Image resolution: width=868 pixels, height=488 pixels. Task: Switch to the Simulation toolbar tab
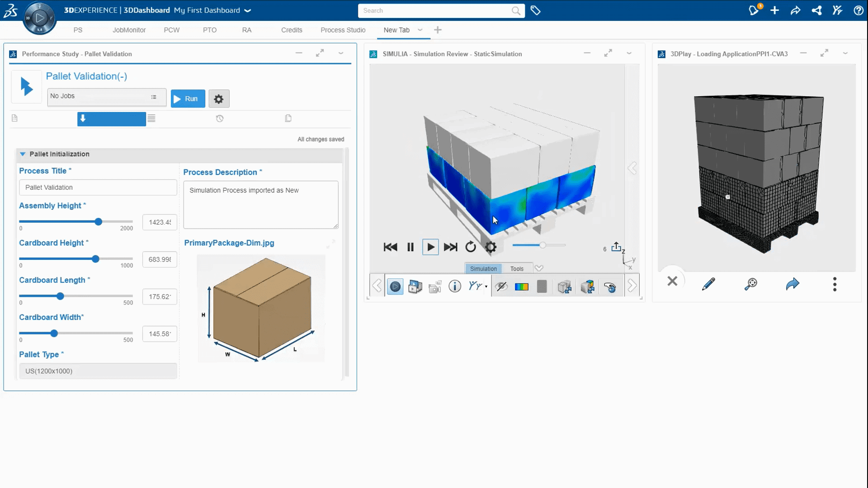point(483,268)
